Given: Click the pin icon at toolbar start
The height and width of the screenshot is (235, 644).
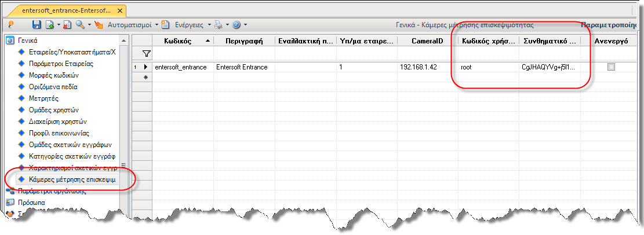Looking at the screenshot, I should coord(11,25).
